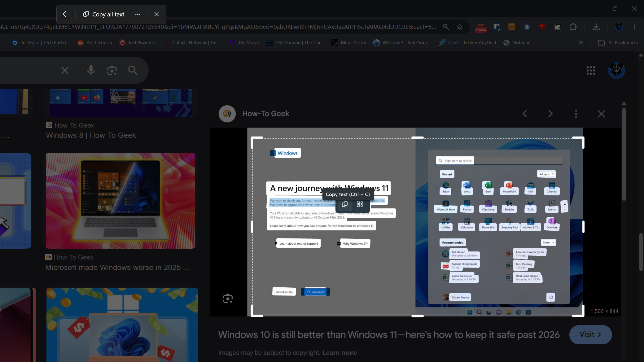Follow the copyright Learn more link

(x=340, y=353)
